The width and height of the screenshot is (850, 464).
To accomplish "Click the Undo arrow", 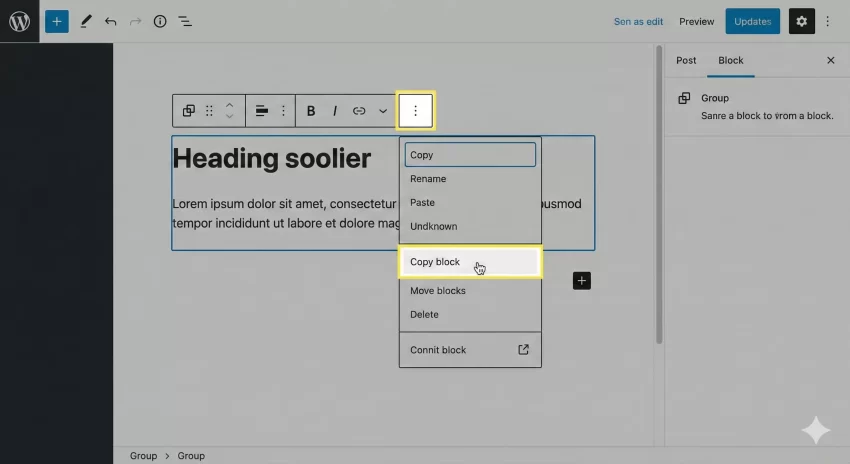I will [x=111, y=22].
